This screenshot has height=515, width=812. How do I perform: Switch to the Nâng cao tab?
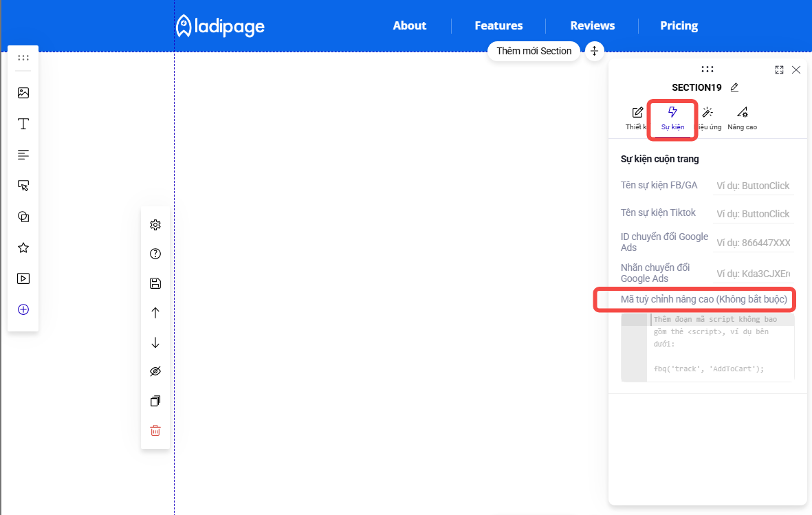(x=742, y=119)
